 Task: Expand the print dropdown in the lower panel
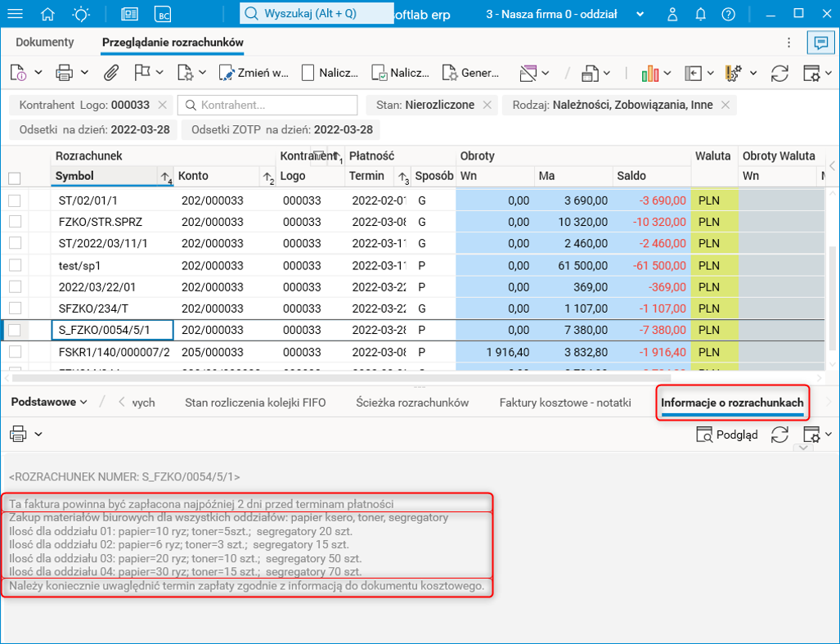[x=38, y=434]
